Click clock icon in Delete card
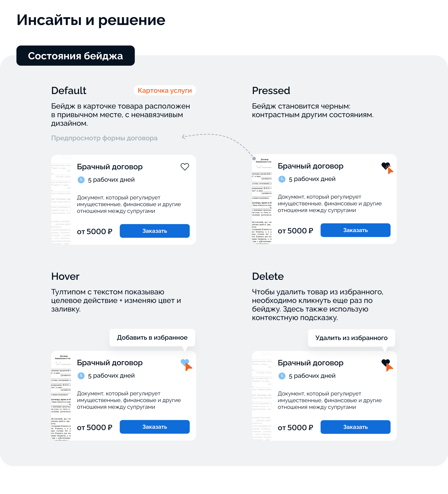The image size is (448, 494). click(282, 376)
